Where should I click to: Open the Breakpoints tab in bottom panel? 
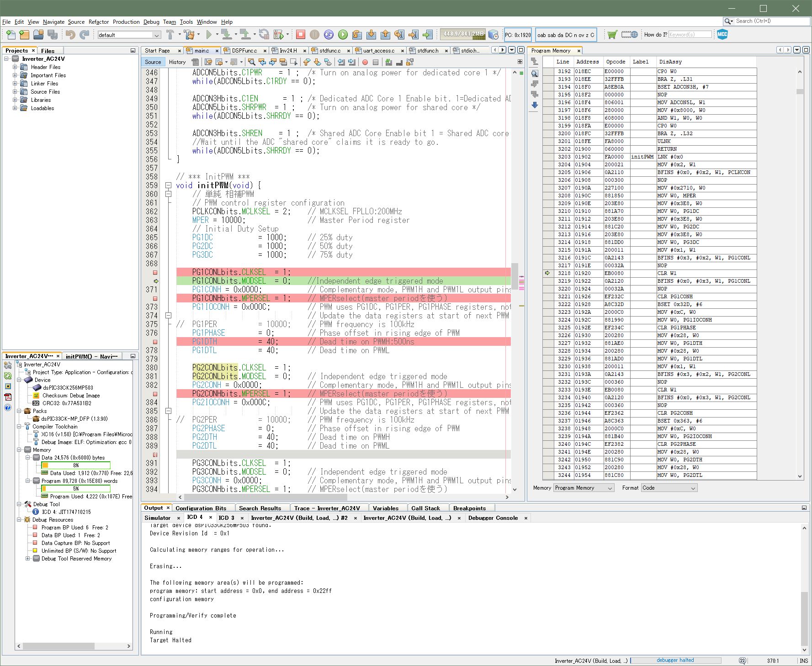click(x=469, y=508)
